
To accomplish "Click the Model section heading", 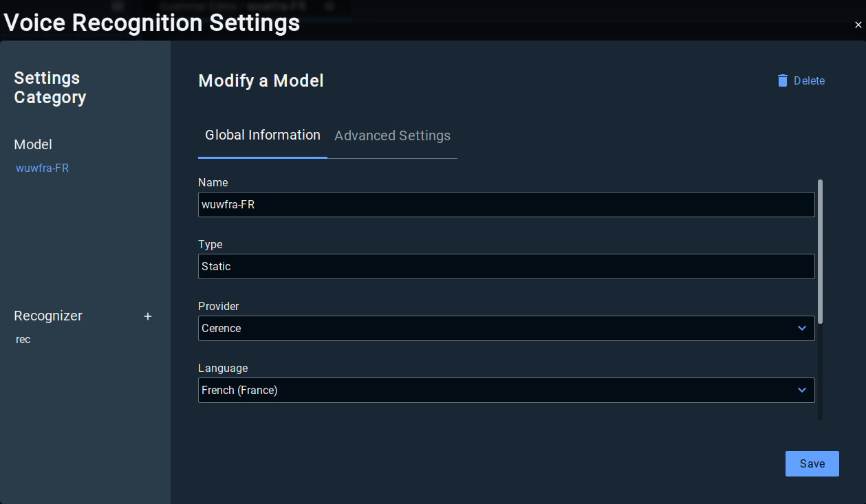I will tap(33, 144).
